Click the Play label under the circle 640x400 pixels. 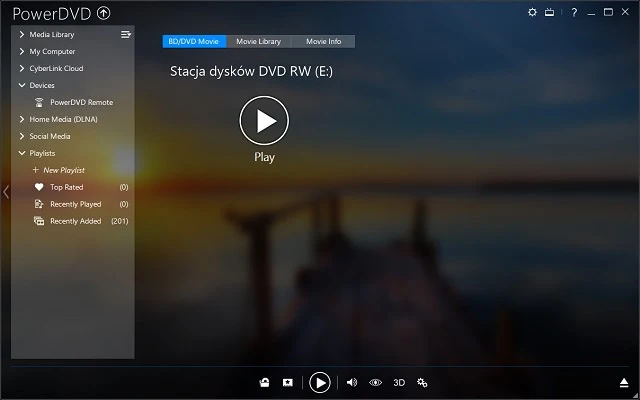[264, 157]
